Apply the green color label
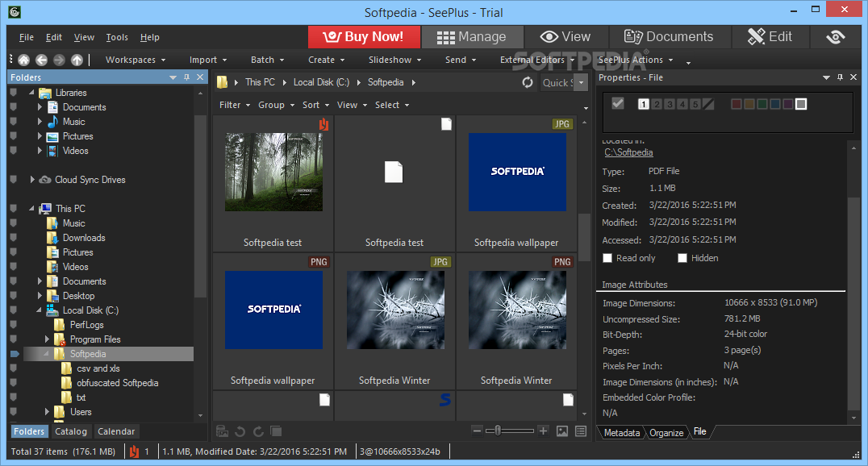 [x=762, y=104]
